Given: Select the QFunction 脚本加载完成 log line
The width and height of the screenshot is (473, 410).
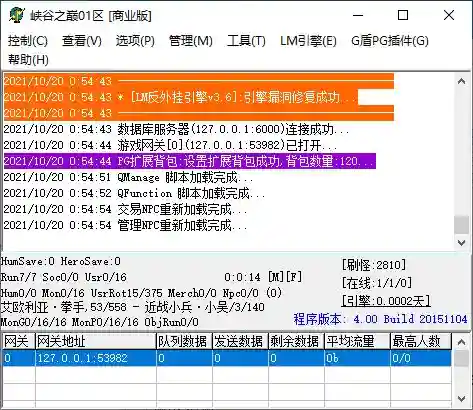Looking at the screenshot, I should 134,193.
